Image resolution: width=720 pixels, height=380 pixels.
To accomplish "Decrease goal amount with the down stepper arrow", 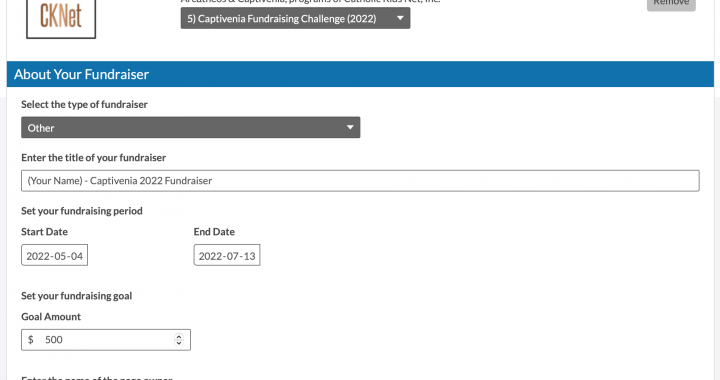I will (x=179, y=343).
